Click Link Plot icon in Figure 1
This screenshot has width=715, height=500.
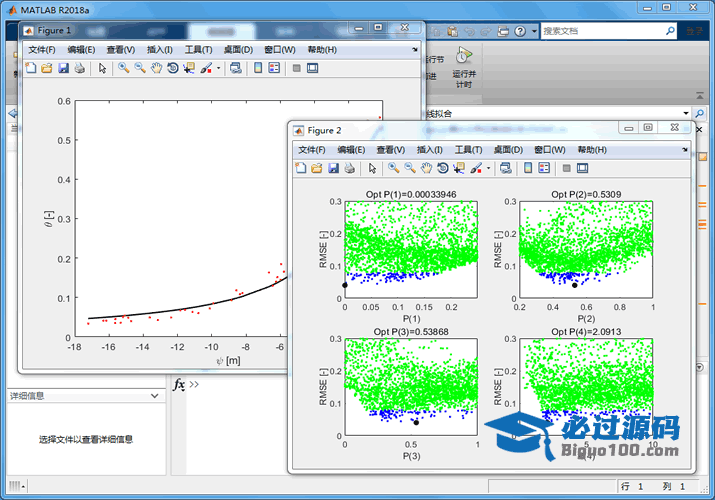(236, 68)
